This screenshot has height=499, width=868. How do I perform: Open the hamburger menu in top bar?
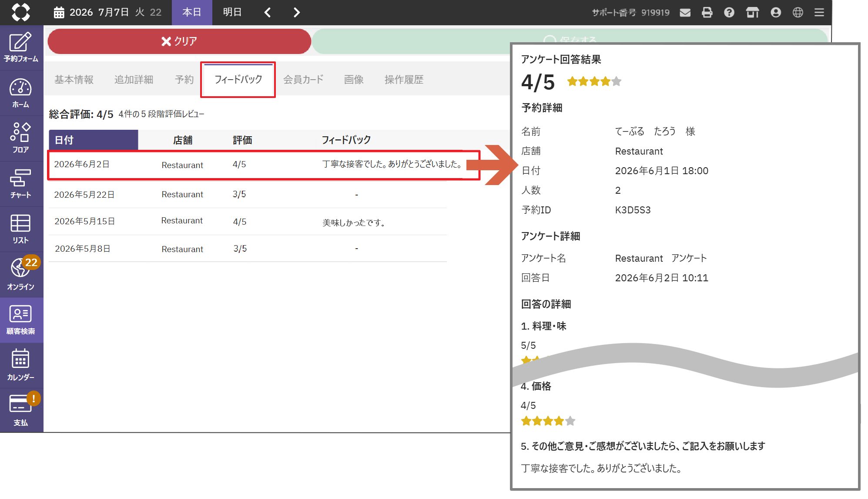click(x=819, y=13)
